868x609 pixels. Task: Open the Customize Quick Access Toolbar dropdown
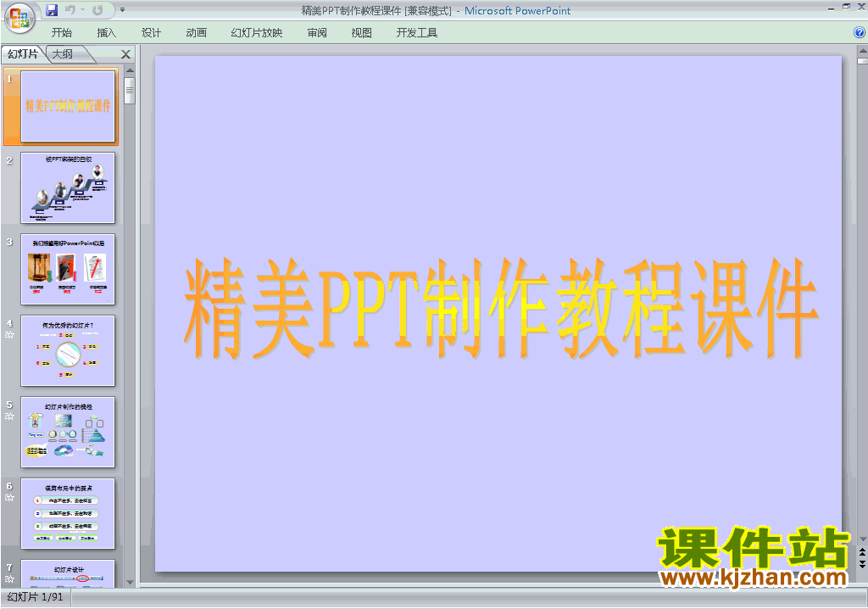[122, 10]
